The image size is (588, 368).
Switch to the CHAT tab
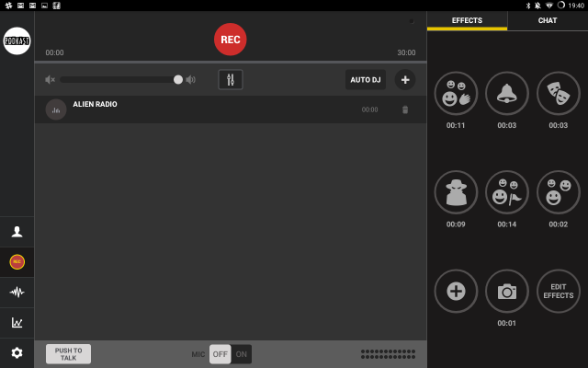548,20
